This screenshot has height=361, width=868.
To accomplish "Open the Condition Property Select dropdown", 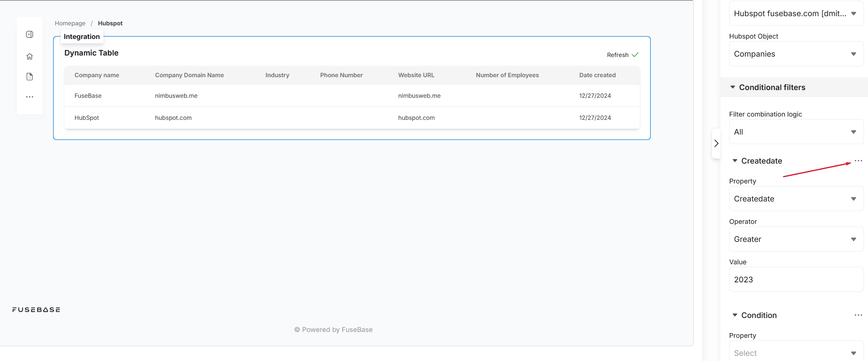I will pos(796,351).
